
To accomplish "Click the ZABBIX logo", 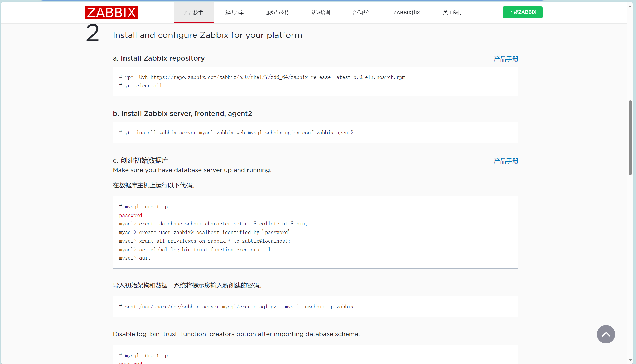I will pyautogui.click(x=111, y=12).
